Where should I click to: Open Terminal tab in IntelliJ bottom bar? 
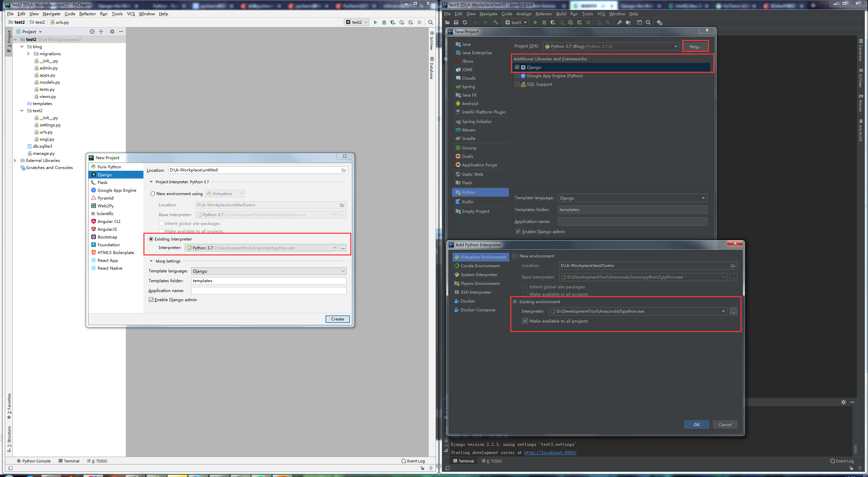(463, 461)
